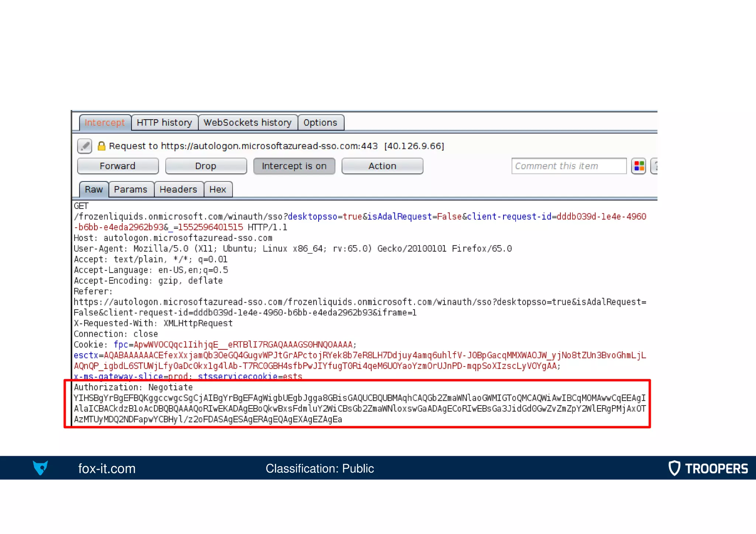Click the Host header line
The image size is (756, 534).
(173, 238)
